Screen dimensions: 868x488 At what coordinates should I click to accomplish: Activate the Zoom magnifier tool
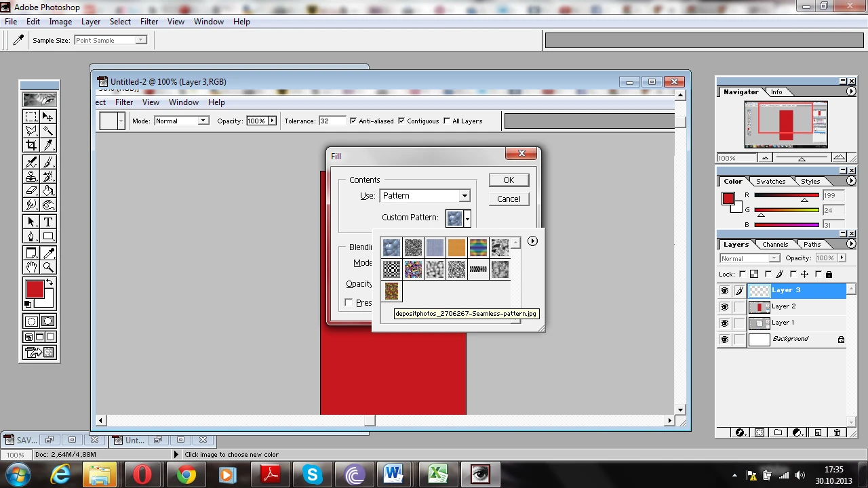48,268
